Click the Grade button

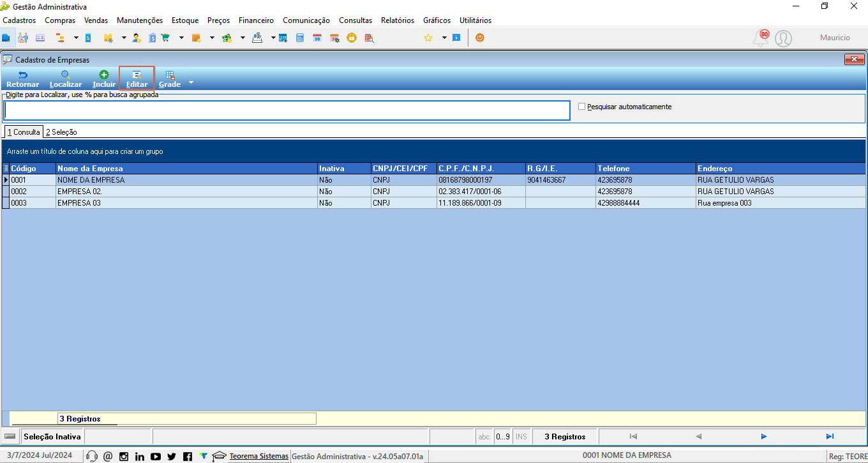[x=170, y=79]
